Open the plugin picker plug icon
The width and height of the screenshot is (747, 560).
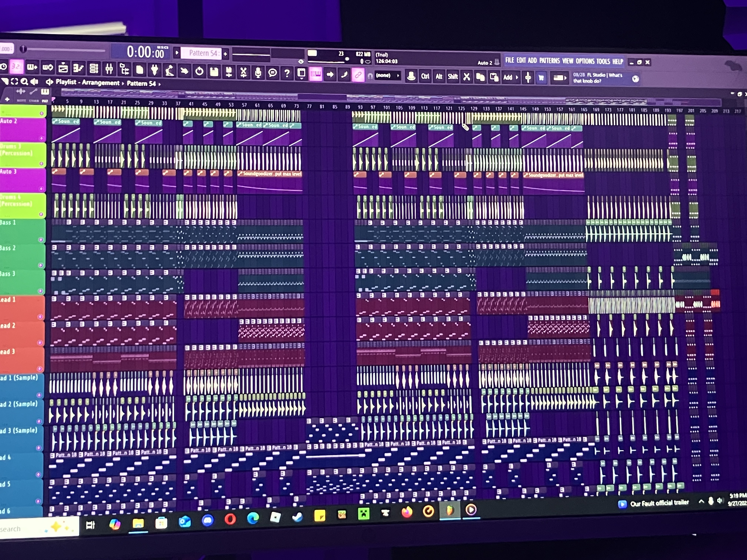tap(154, 70)
